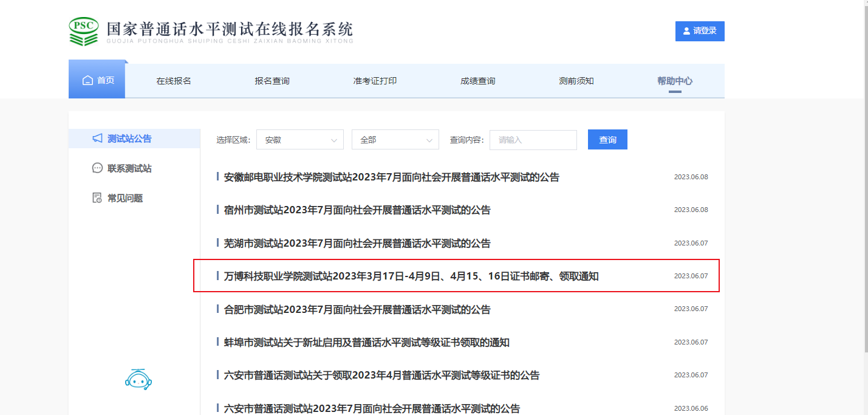Click the 查询内容 label

[466, 140]
